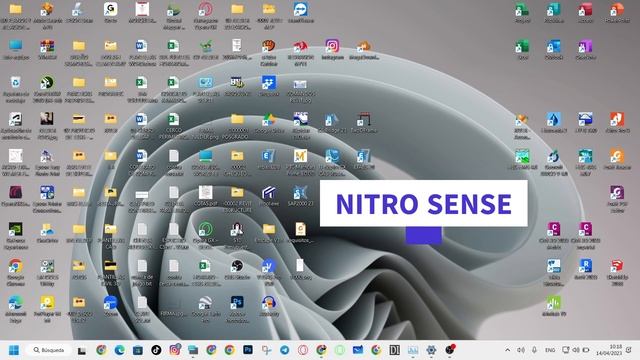The width and height of the screenshot is (640, 360).
Task: Expand the hidden system tray icons chevron
Action: (507, 350)
